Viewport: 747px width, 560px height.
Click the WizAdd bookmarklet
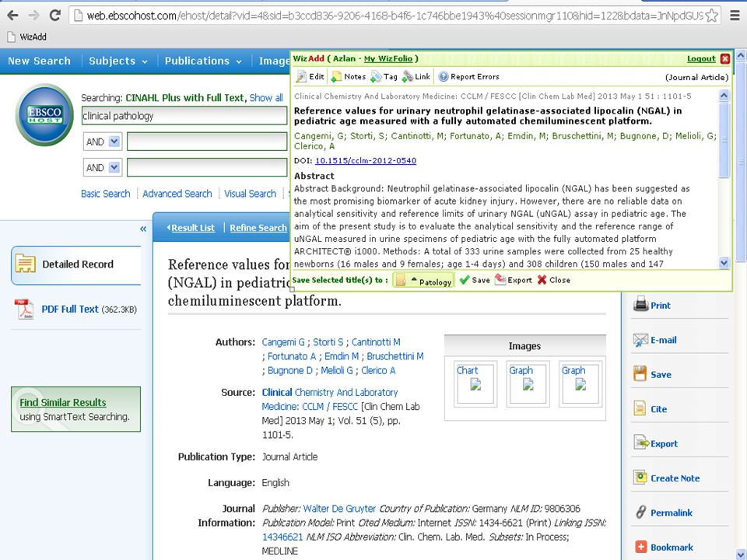(26, 37)
